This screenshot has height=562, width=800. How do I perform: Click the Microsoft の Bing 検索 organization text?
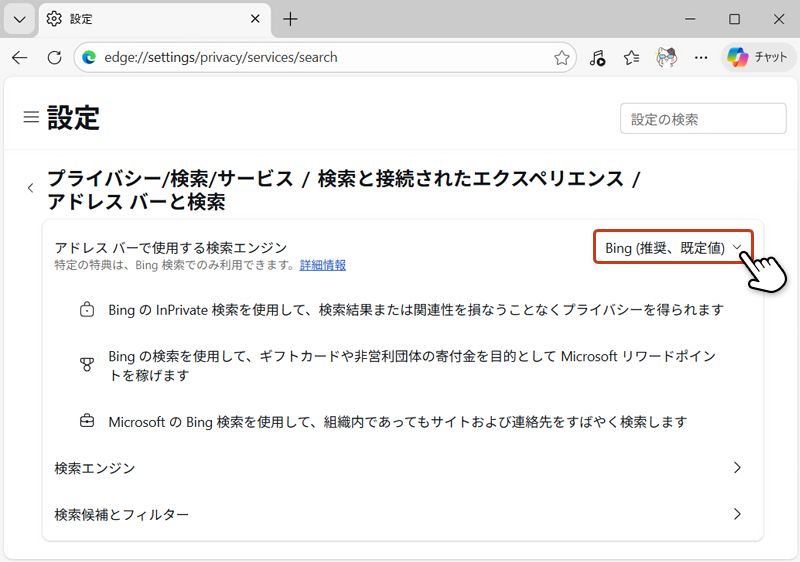[398, 422]
